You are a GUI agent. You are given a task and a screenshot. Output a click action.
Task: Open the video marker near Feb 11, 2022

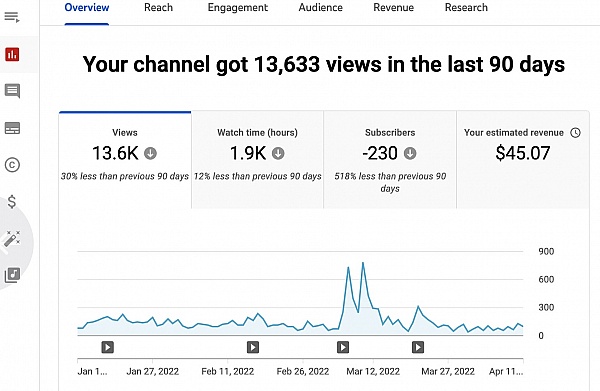[x=253, y=347]
